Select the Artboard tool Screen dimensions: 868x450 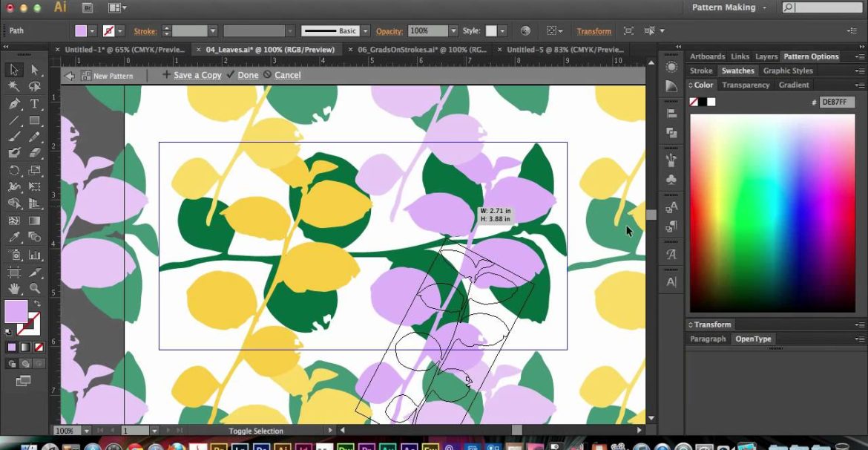click(x=14, y=272)
